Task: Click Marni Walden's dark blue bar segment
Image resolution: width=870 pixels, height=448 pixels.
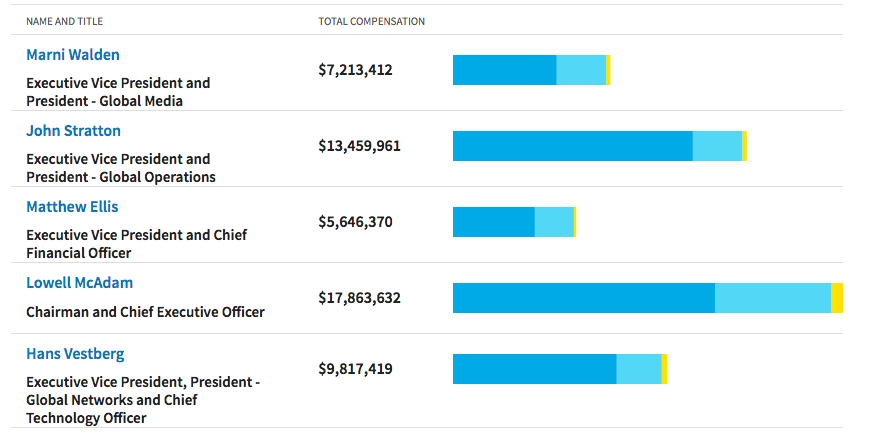Action: (x=504, y=70)
